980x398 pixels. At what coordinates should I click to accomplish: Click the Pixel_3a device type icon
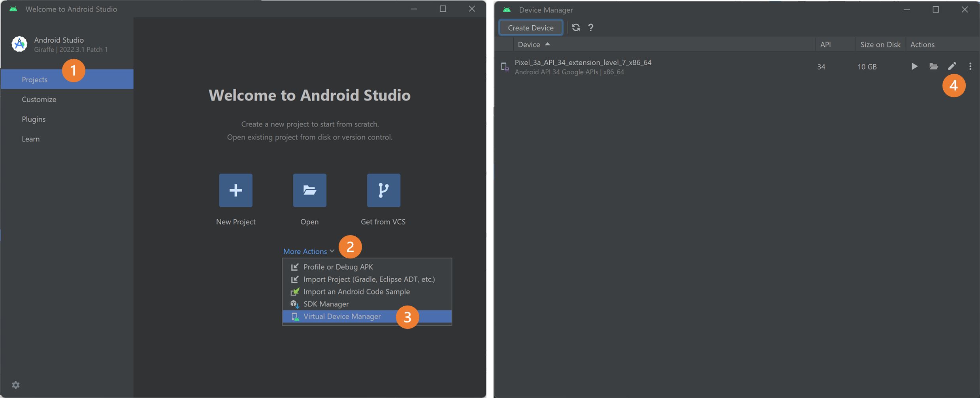click(x=505, y=67)
